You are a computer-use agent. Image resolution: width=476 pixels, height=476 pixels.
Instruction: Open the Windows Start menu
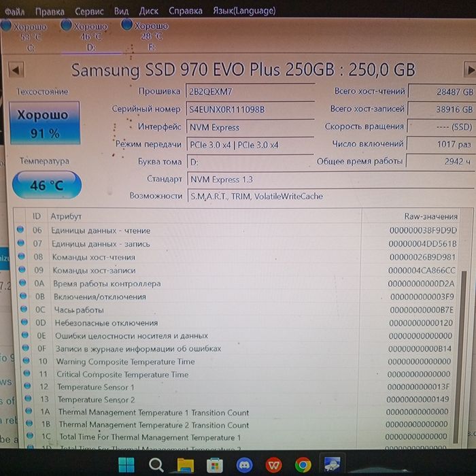click(126, 464)
